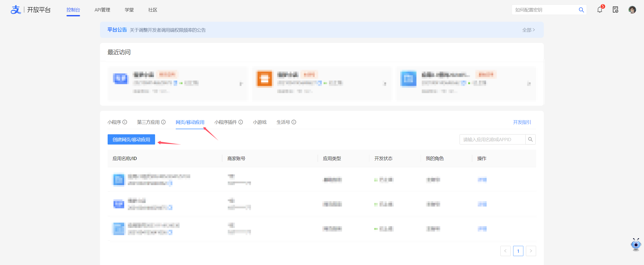Go to next page with right chevron
Screen dimensions: 644x265
531,251
